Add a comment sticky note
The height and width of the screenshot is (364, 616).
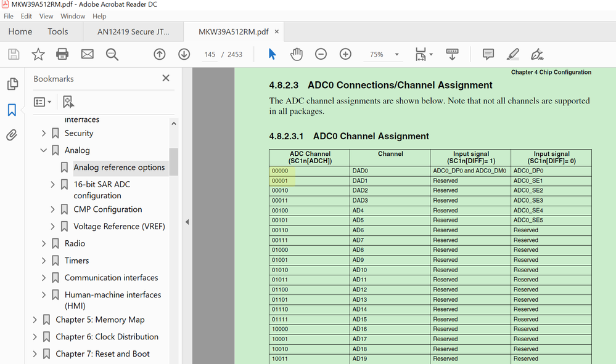(488, 54)
